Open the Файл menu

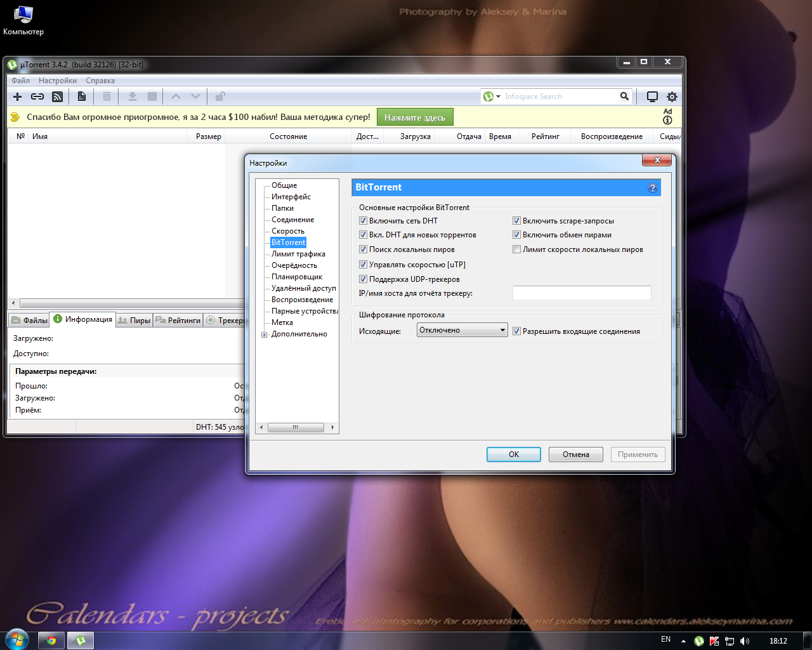click(x=20, y=81)
